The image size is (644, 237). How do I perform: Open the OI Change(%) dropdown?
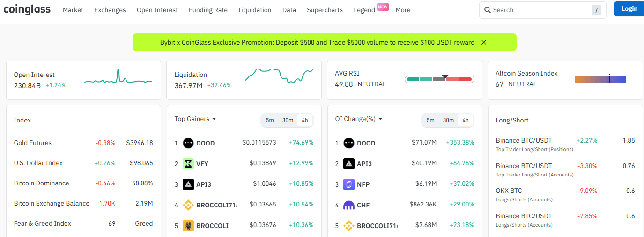[358, 119]
